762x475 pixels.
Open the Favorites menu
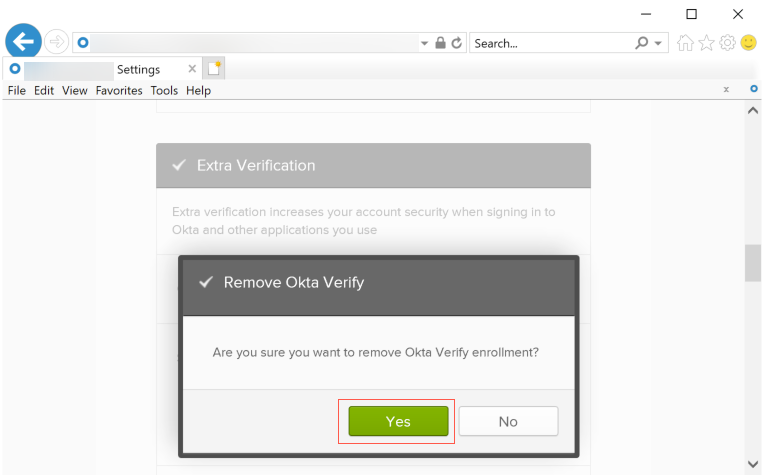[x=119, y=90]
